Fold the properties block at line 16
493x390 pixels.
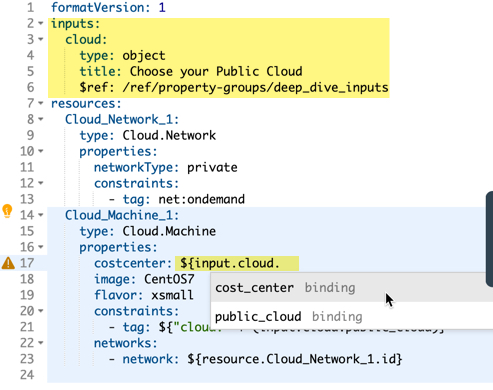[41, 247]
